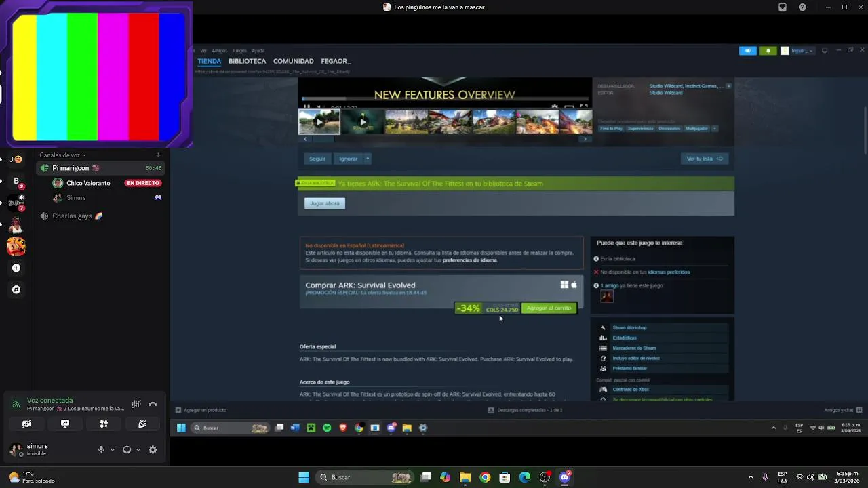
Task: Click Agregar al carrito button
Action: point(549,308)
